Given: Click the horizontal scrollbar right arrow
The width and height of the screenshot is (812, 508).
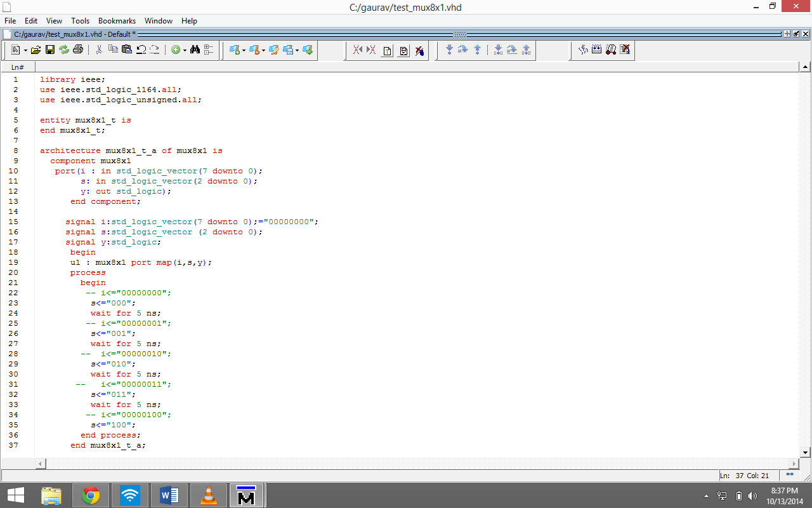Looking at the screenshot, I should [x=794, y=464].
